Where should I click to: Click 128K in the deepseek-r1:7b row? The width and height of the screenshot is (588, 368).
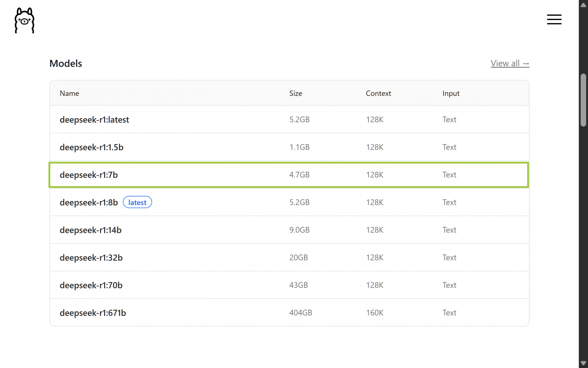tap(375, 175)
